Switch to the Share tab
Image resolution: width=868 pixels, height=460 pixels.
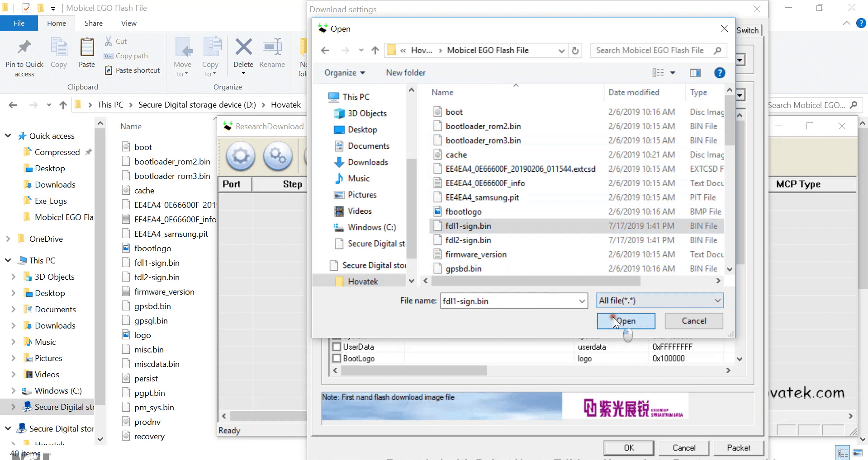[93, 23]
